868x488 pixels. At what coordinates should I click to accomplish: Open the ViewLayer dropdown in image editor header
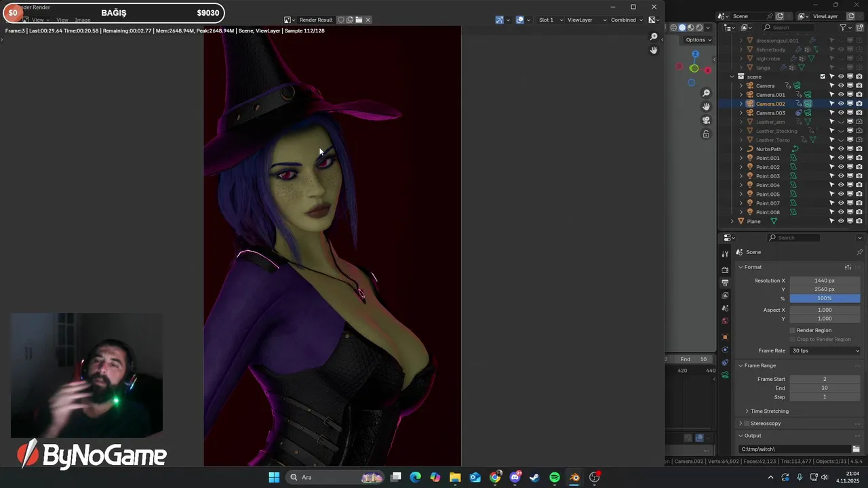585,20
